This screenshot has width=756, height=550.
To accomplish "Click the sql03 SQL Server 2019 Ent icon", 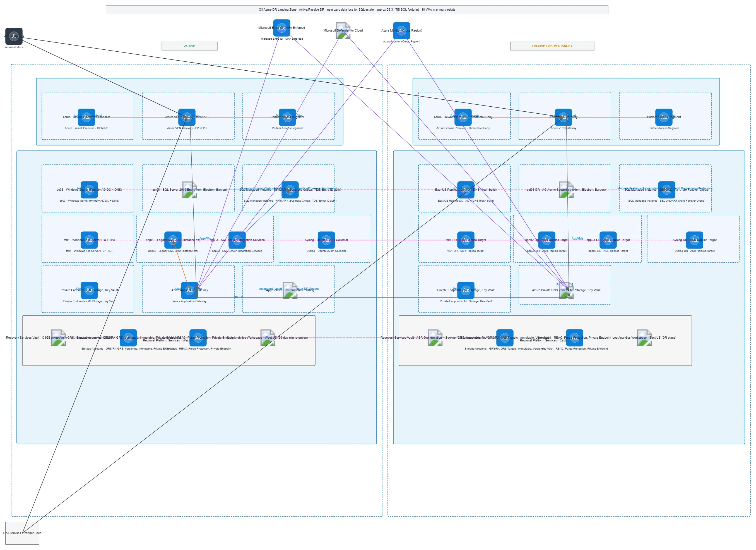I will [190, 190].
